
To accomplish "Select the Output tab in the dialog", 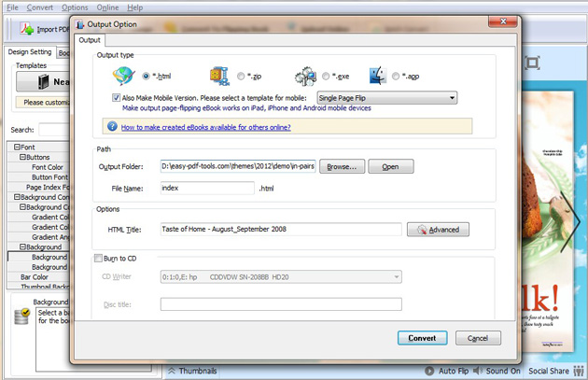I will tap(90, 40).
